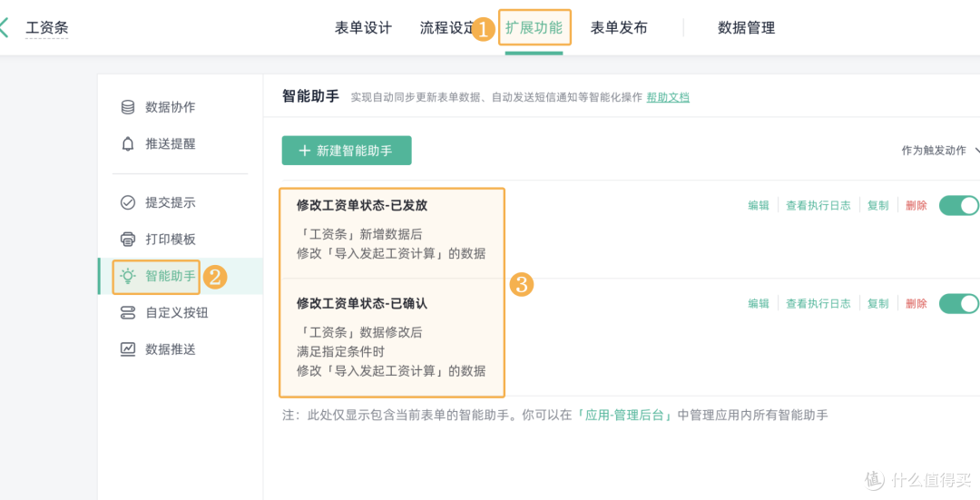Click the text 「工资条」新增数据后

pos(359,234)
